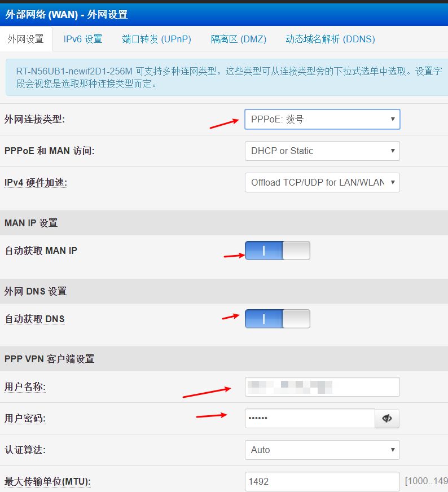448x492 pixels.
Task: Select the 动态域名解析 (DDNS) tab
Action: pos(330,39)
